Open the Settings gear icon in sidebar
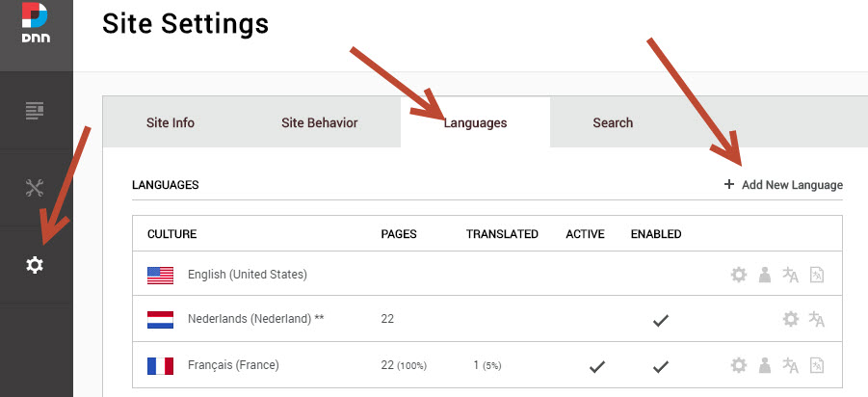 [x=35, y=266]
